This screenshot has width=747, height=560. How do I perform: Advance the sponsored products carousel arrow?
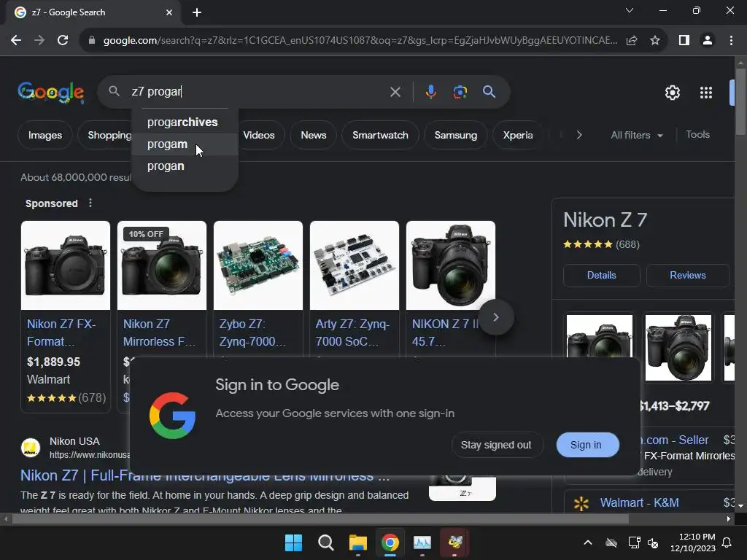click(496, 317)
